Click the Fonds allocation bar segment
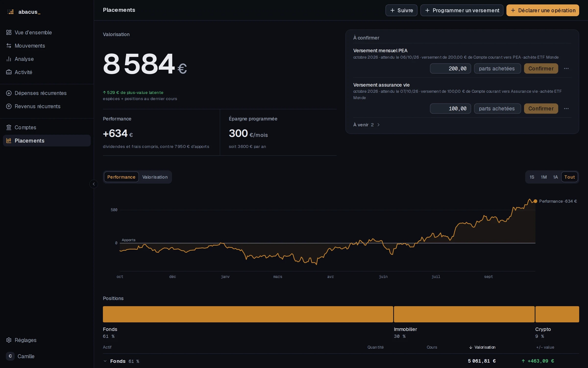Image resolution: width=588 pixels, height=368 pixels. point(248,314)
